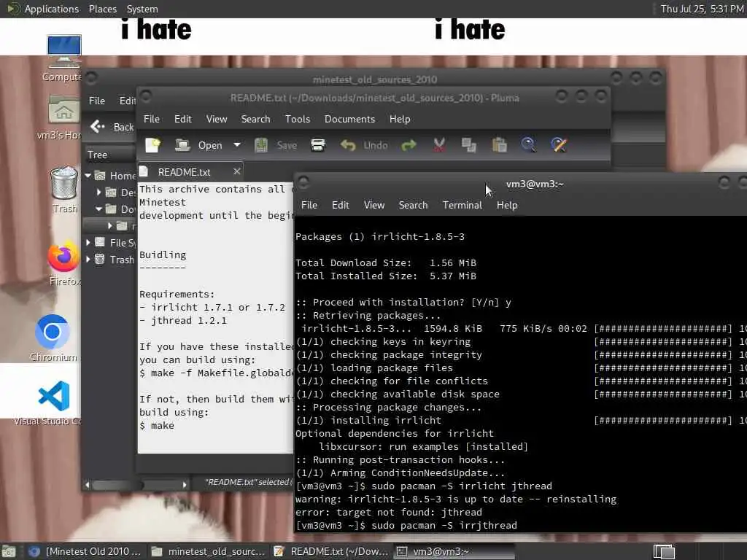The image size is (747, 560).
Task: Open the Computer desktop icon
Action: point(64,58)
